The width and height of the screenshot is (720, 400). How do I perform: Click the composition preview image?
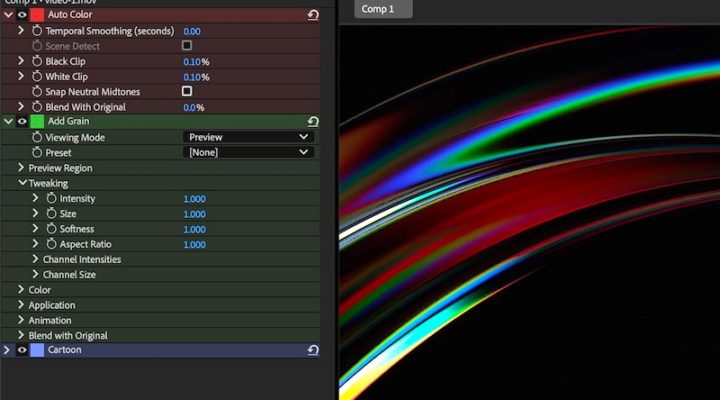tap(529, 212)
